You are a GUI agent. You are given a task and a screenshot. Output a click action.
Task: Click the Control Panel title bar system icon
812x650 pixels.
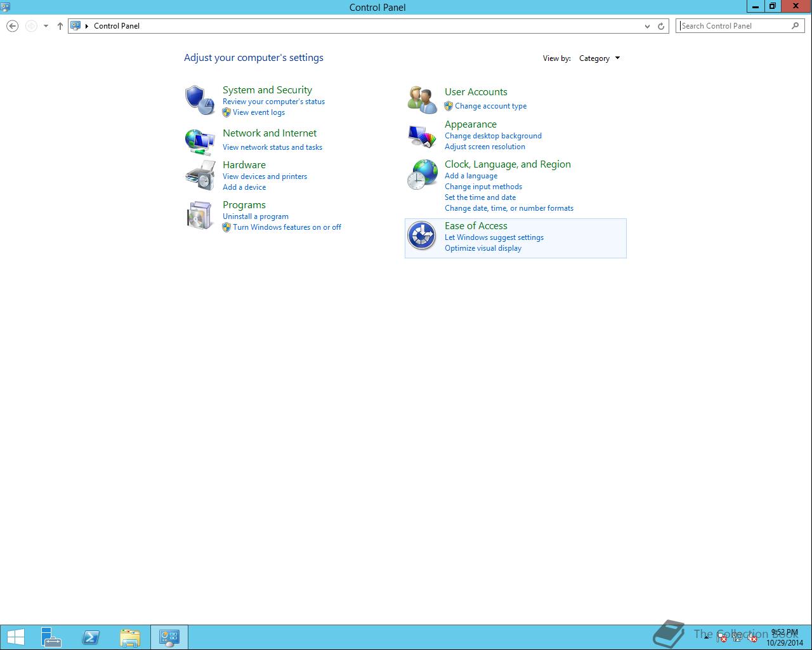pos(5,7)
